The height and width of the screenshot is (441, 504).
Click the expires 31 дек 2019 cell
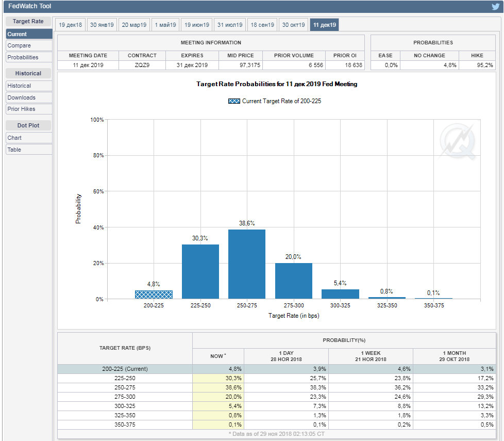point(192,65)
